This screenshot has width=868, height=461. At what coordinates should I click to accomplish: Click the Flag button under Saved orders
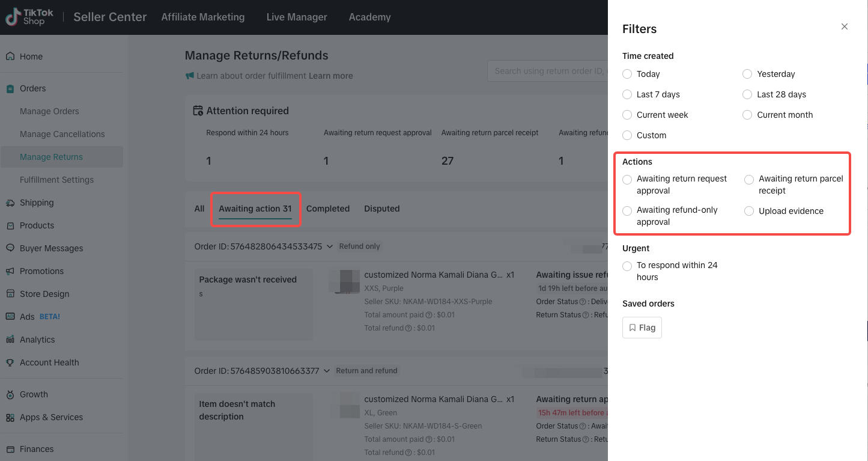point(642,328)
